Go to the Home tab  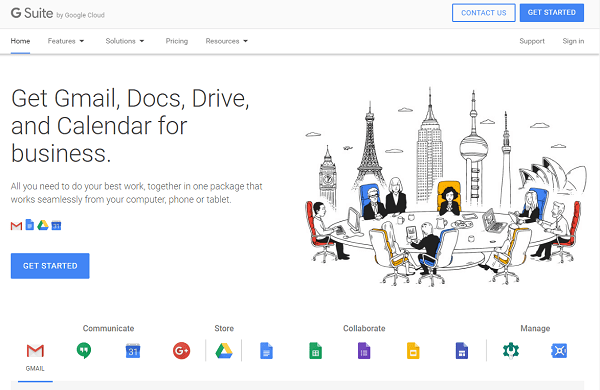tap(20, 41)
